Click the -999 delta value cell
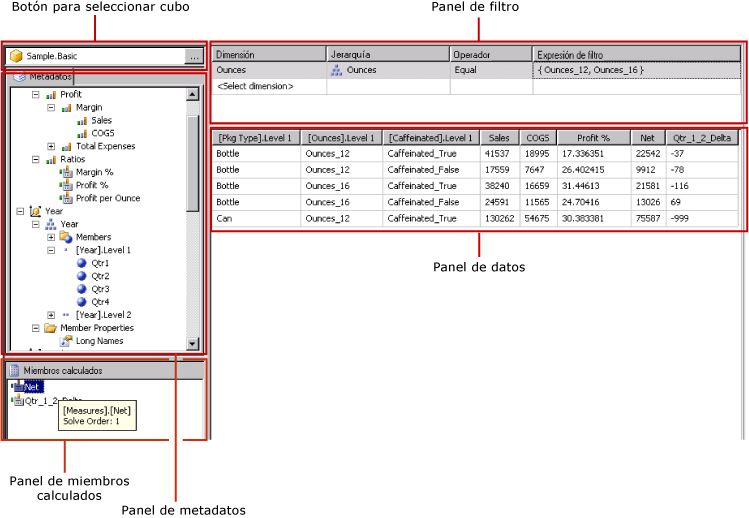 (702, 218)
